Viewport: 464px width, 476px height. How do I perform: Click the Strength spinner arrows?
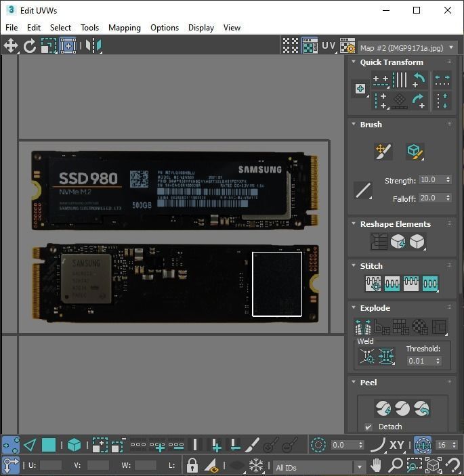tap(448, 179)
